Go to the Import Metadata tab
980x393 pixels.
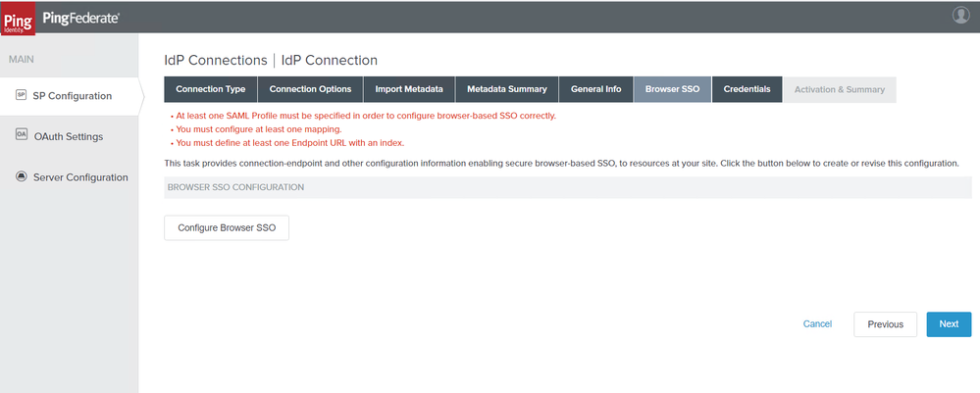point(409,89)
